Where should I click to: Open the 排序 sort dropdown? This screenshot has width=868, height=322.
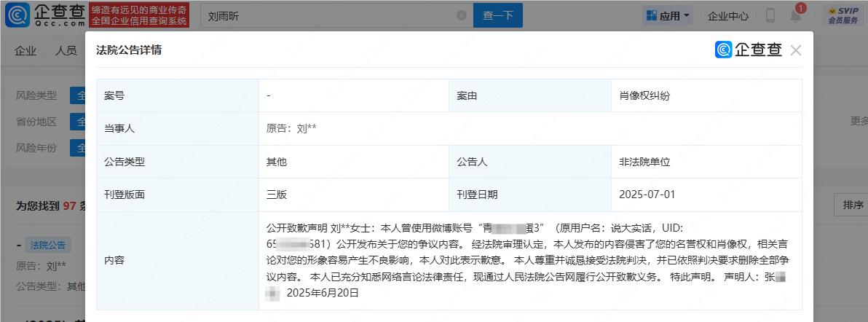853,205
